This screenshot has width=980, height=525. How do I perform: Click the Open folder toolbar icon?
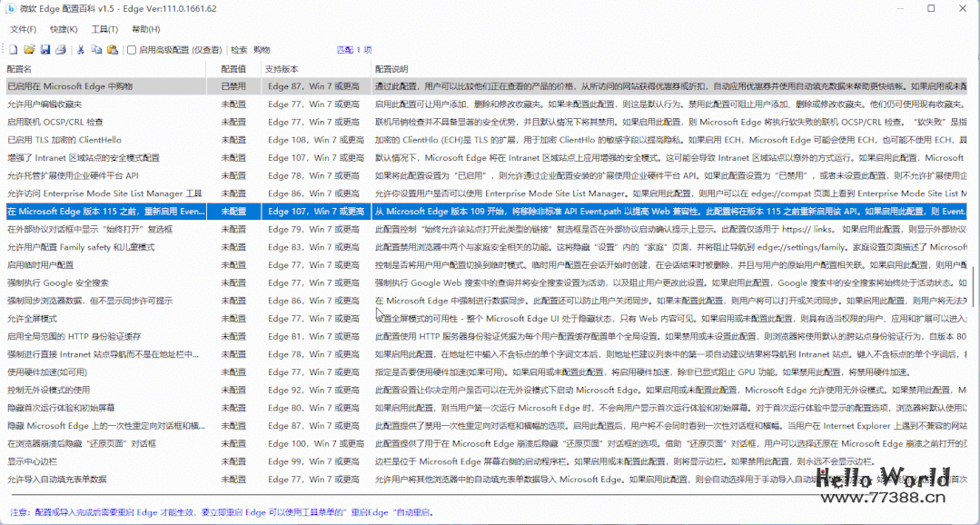click(29, 50)
